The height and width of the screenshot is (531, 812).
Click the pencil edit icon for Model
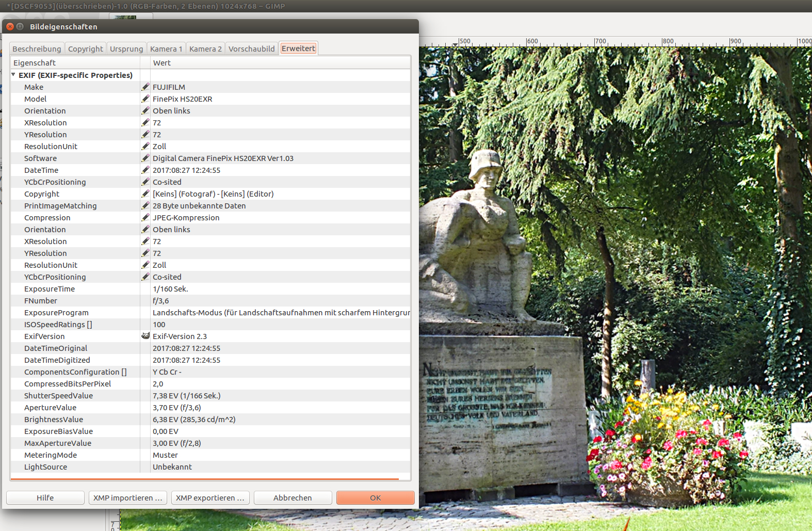click(145, 99)
